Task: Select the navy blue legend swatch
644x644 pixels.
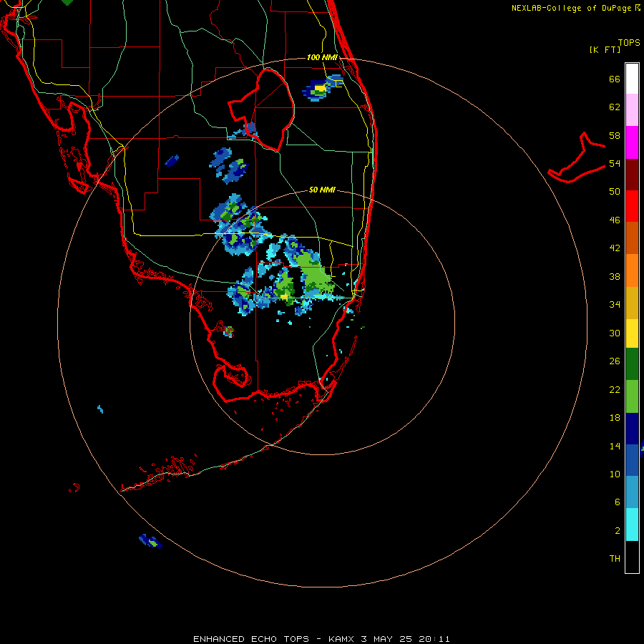Action: (x=632, y=429)
